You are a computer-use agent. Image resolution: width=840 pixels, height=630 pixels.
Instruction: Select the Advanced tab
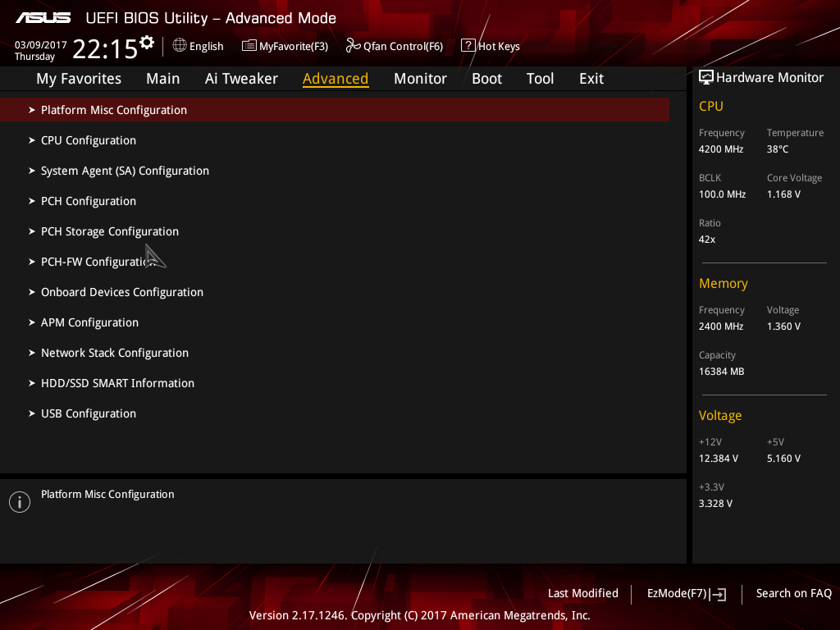[336, 79]
